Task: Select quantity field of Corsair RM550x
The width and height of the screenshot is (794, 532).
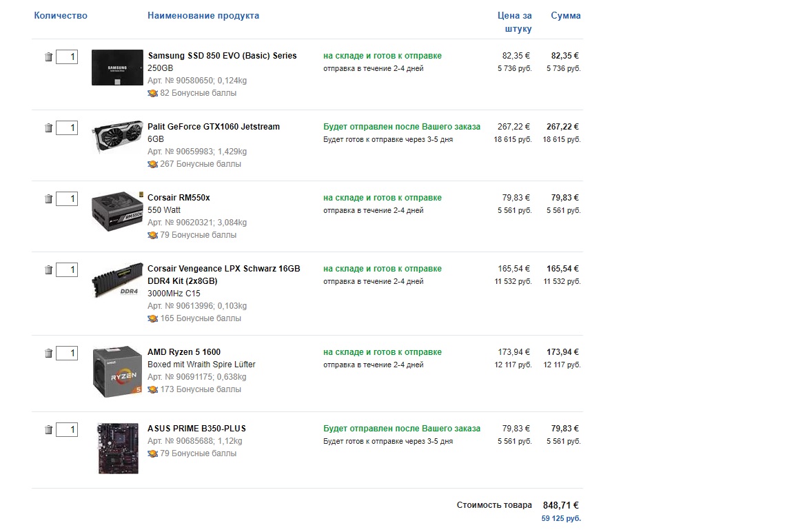Action: coord(67,198)
